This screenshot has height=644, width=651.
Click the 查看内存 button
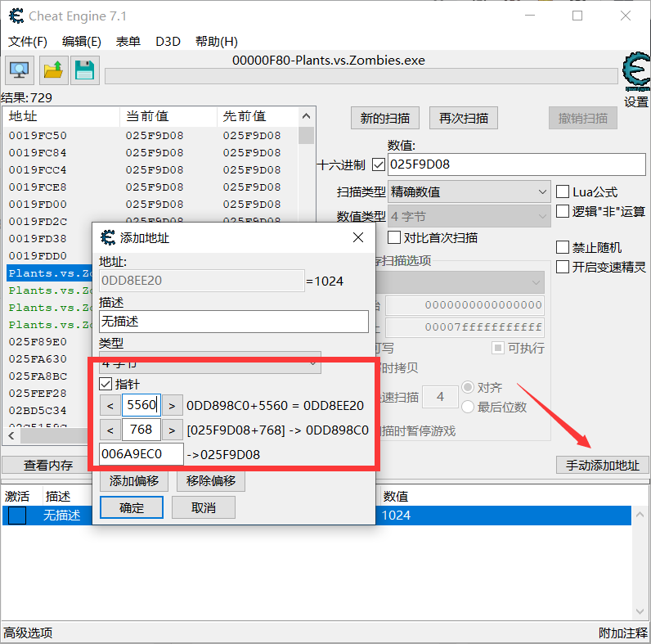(48, 465)
